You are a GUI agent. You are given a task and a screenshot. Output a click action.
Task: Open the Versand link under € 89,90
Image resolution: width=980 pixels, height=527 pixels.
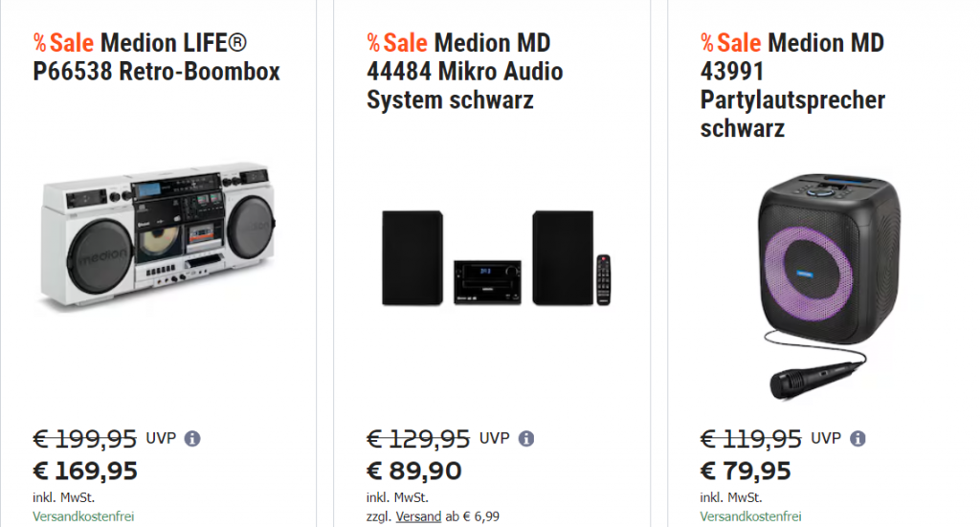[419, 516]
